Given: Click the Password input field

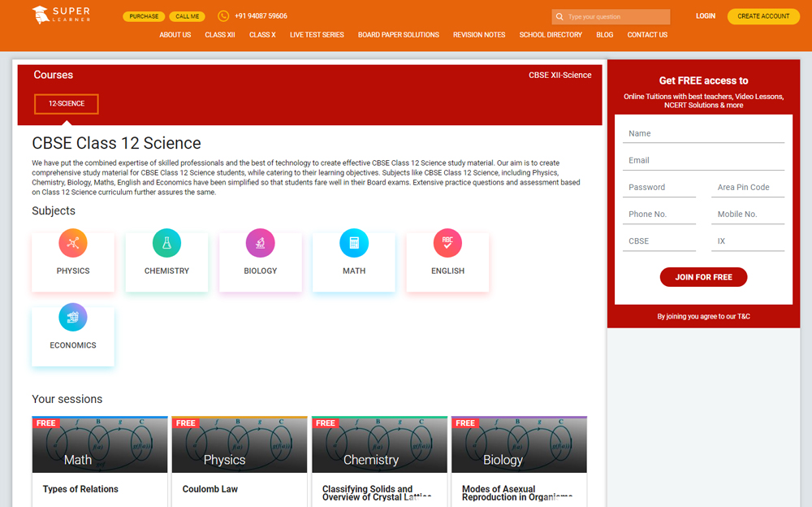Looking at the screenshot, I should click(659, 188).
